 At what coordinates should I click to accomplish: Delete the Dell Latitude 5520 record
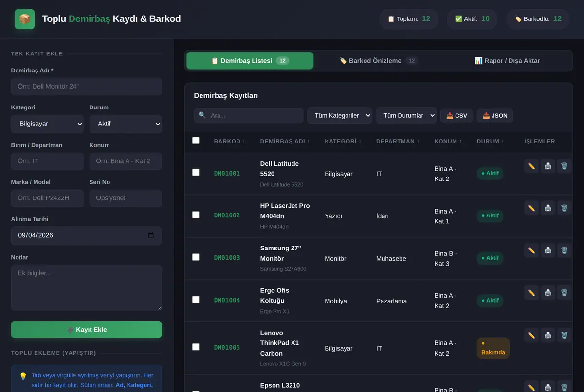pyautogui.click(x=564, y=166)
